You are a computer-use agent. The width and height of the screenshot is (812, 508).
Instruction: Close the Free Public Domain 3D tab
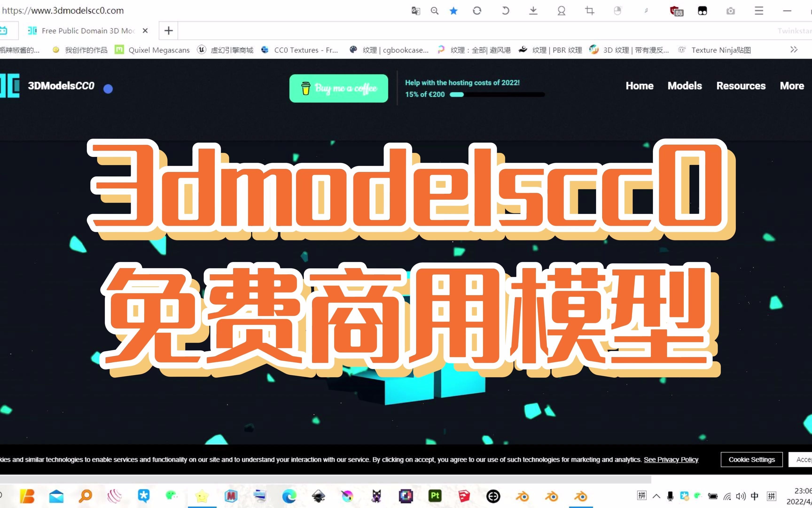point(145,31)
